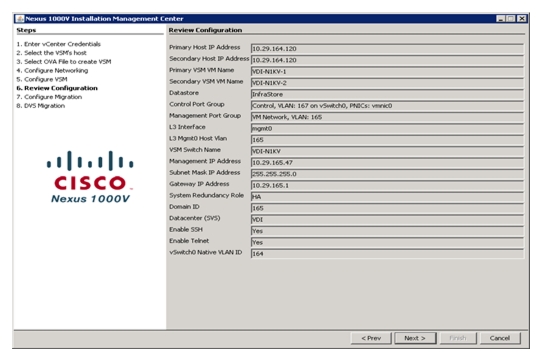Click the Management Port Group field
Screen dimensions: 543x362
click(x=388, y=117)
